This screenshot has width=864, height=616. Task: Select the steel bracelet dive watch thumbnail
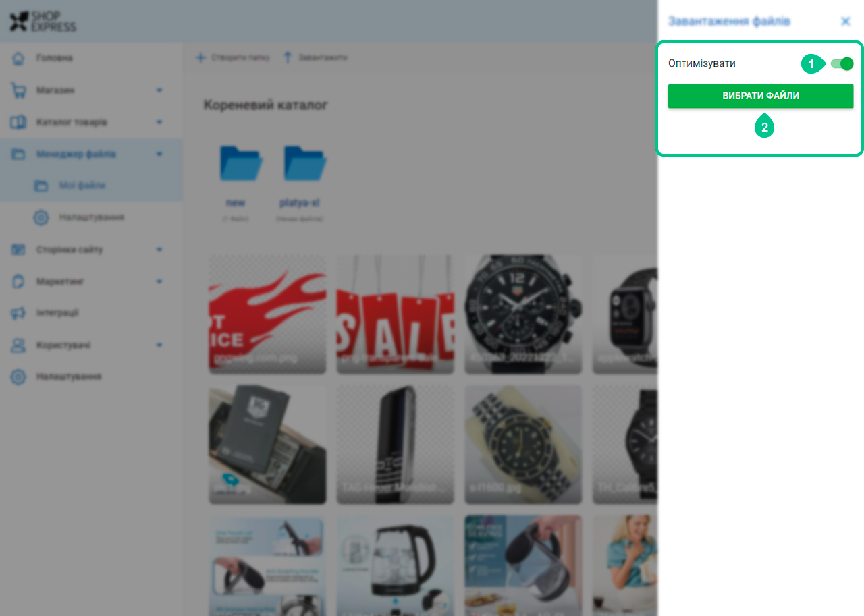[523, 445]
